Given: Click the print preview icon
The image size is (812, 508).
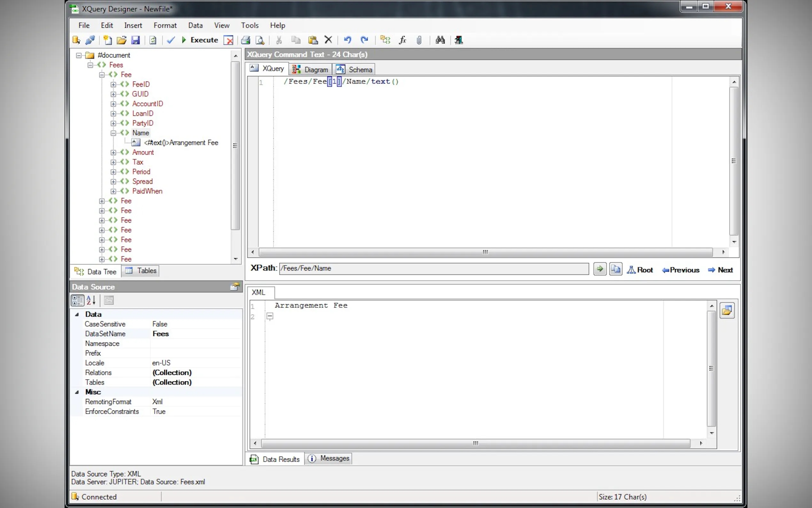Looking at the screenshot, I should coord(260,40).
